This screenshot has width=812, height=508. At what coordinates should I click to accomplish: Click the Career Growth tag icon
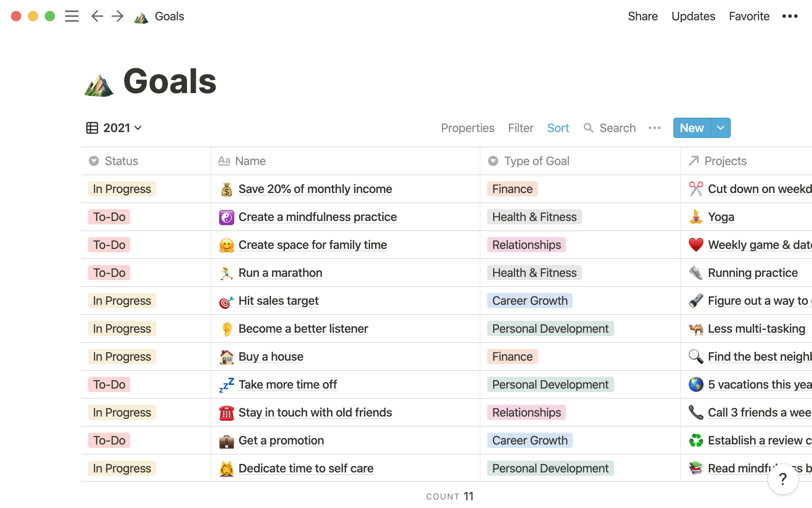[529, 300]
